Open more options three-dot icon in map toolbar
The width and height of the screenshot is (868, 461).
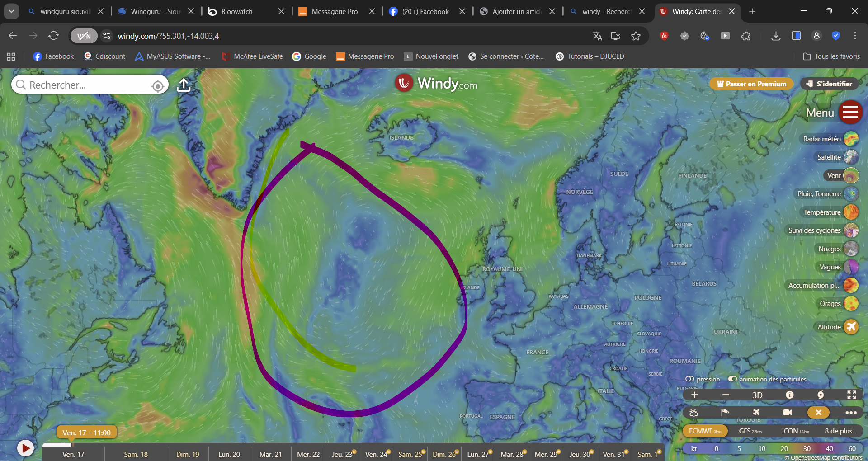click(851, 412)
